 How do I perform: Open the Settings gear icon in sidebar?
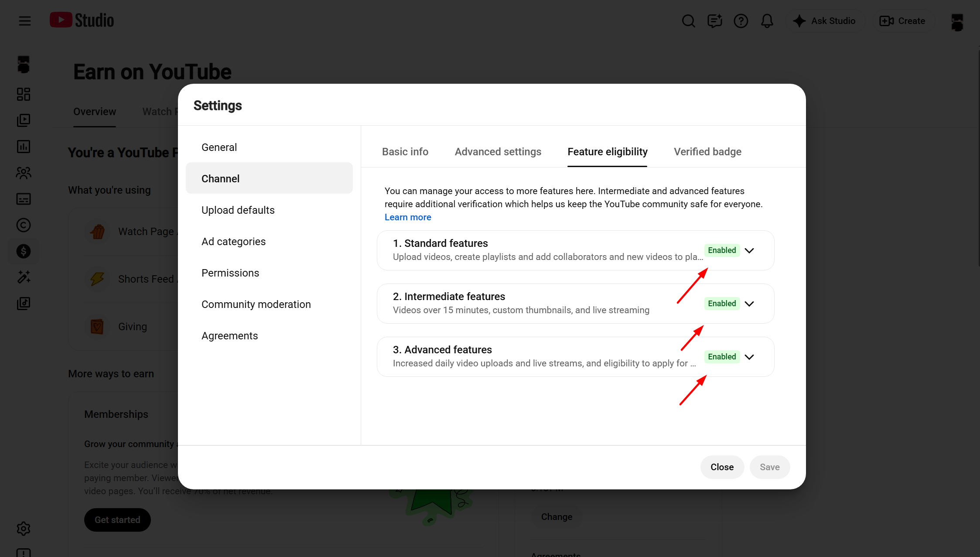24,529
